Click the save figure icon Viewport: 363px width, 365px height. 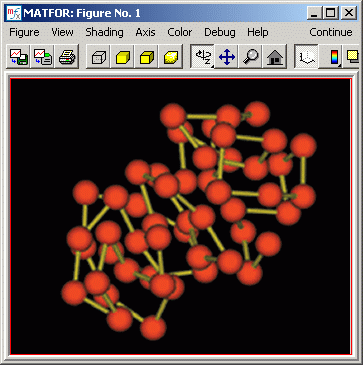pos(19,57)
